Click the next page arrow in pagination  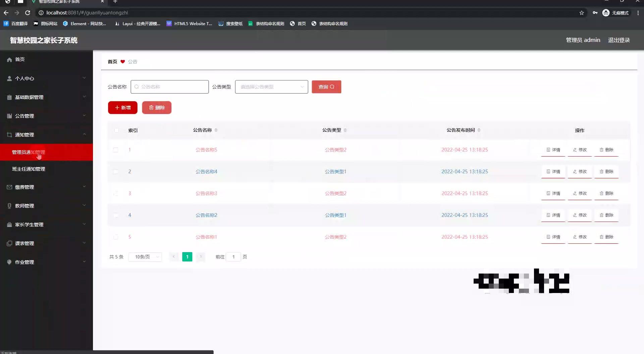coord(201,257)
